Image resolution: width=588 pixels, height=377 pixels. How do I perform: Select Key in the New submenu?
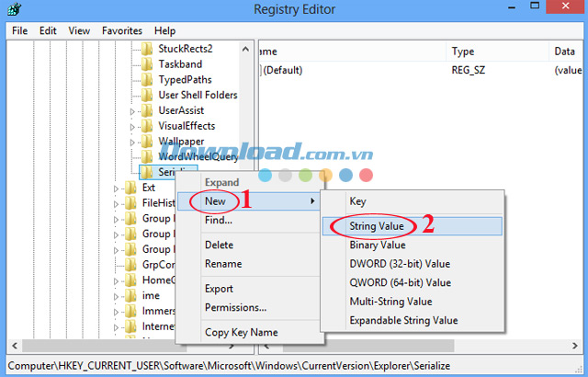pos(413,201)
